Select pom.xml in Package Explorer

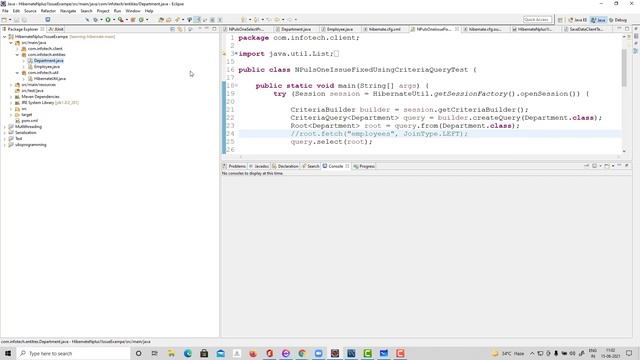click(x=29, y=121)
